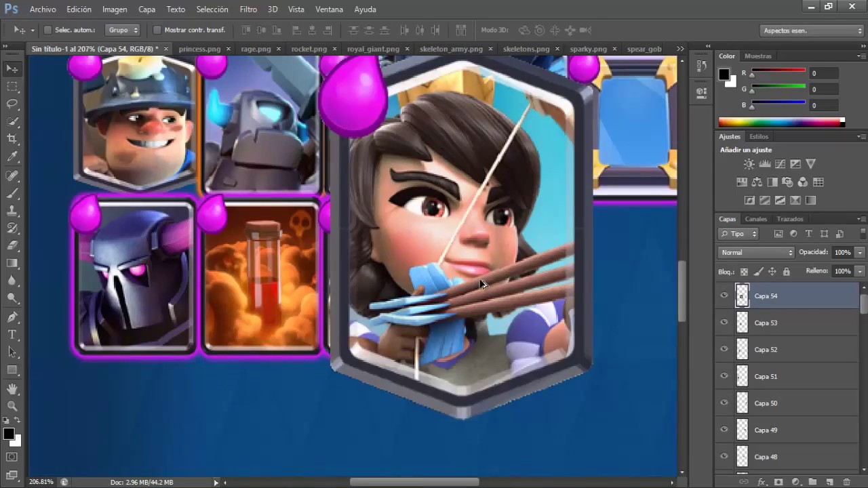Activate the Eraser tool

tap(12, 245)
